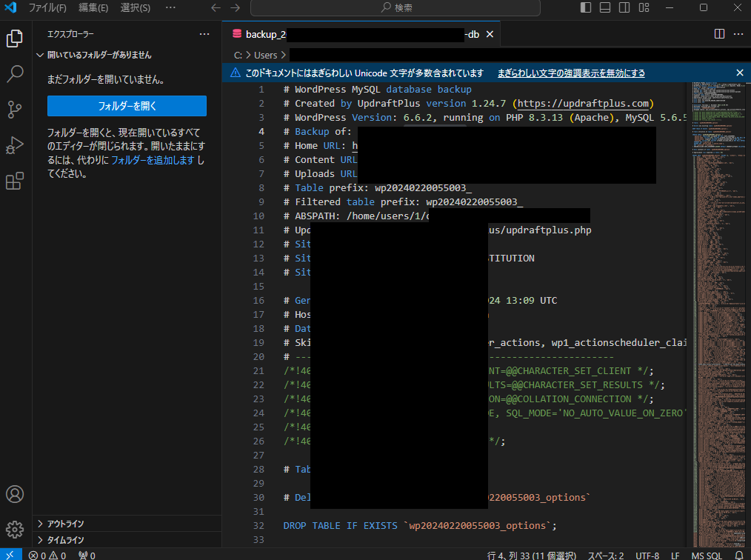This screenshot has width=751, height=560.
Task: Open the Search view in activity bar
Action: click(x=15, y=74)
